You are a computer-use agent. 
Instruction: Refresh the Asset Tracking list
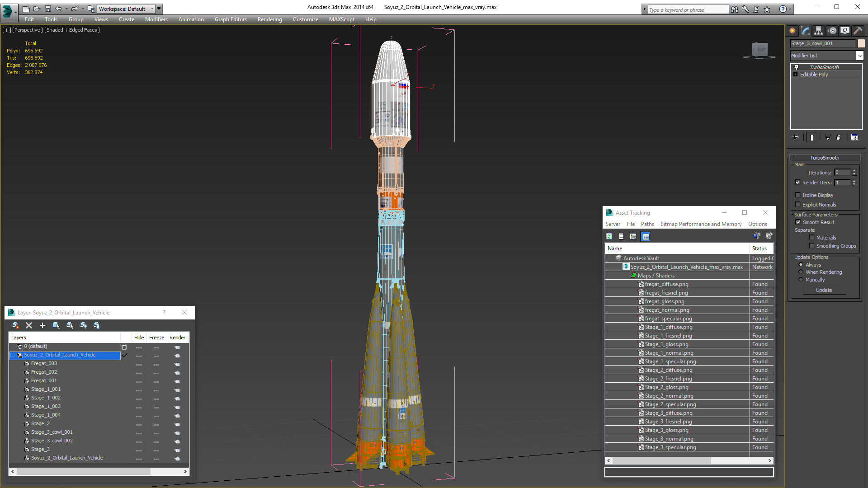click(609, 236)
